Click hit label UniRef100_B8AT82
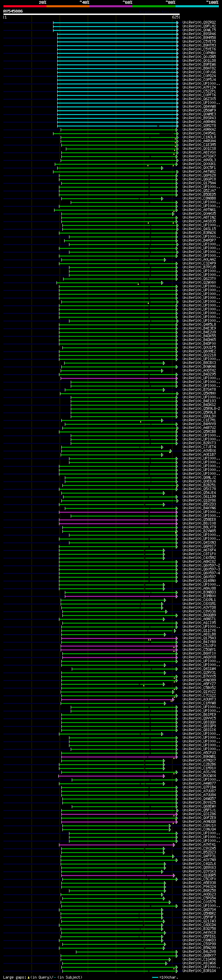 point(199,68)
